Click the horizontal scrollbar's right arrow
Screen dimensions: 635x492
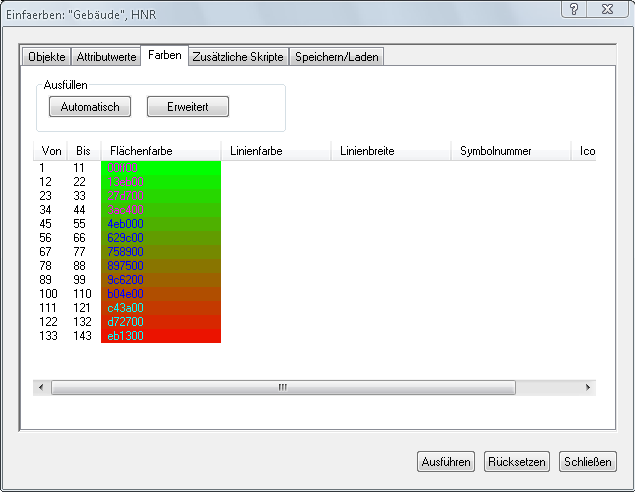coord(589,387)
